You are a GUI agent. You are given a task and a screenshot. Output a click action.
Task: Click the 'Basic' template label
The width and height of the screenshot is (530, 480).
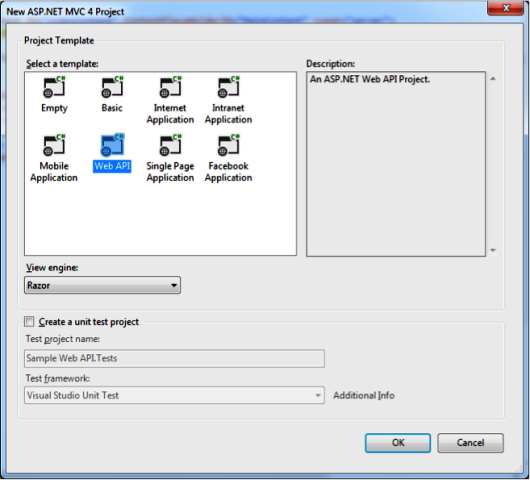[x=112, y=108]
